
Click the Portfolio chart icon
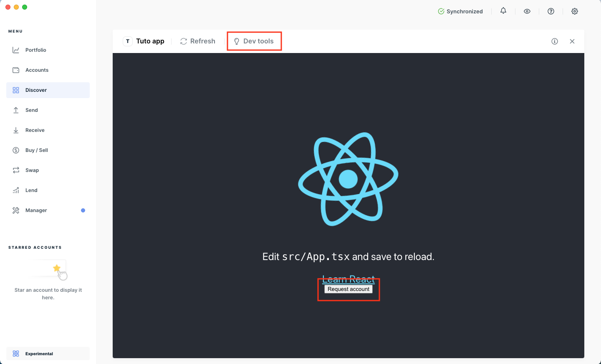[x=16, y=50]
